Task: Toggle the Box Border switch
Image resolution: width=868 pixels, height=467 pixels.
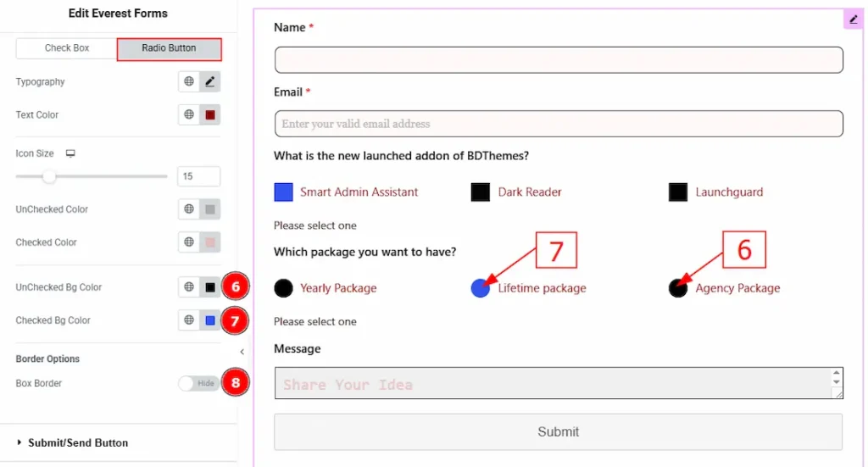Action: pos(198,383)
